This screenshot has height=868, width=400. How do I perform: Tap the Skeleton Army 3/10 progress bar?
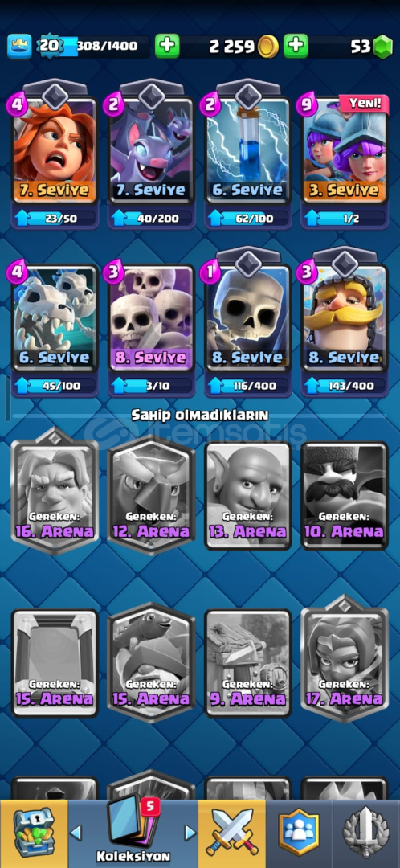[x=152, y=385]
